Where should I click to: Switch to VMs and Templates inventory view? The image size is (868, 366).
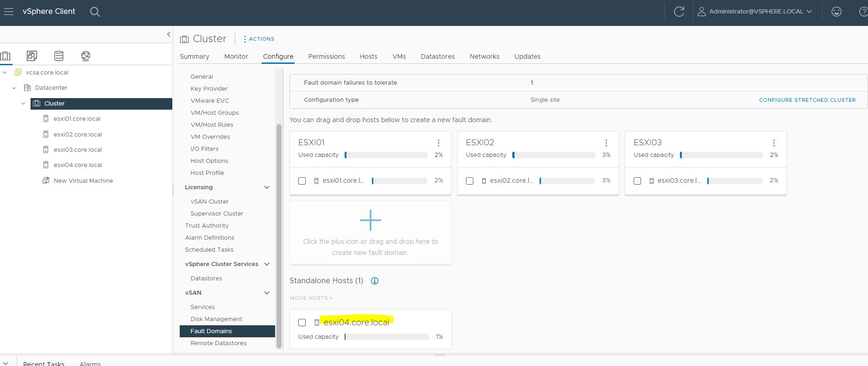pos(32,56)
